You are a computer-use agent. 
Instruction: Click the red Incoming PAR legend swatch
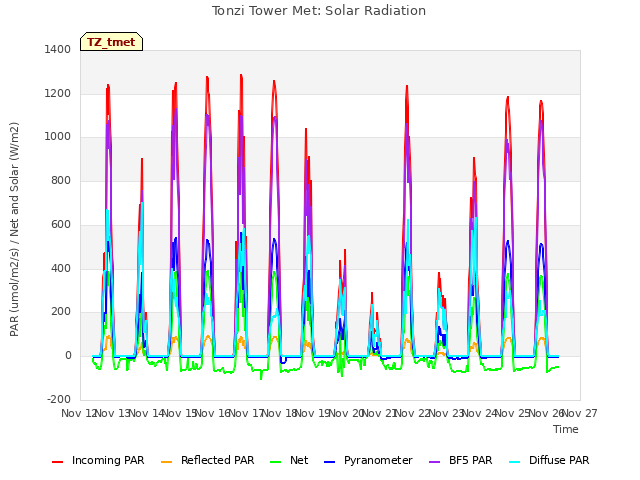pos(58,462)
